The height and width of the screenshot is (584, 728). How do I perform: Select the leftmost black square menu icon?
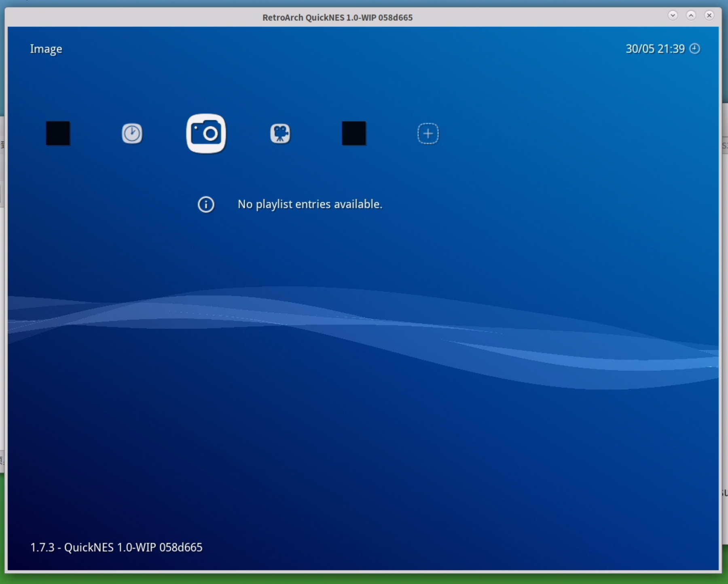pos(58,133)
